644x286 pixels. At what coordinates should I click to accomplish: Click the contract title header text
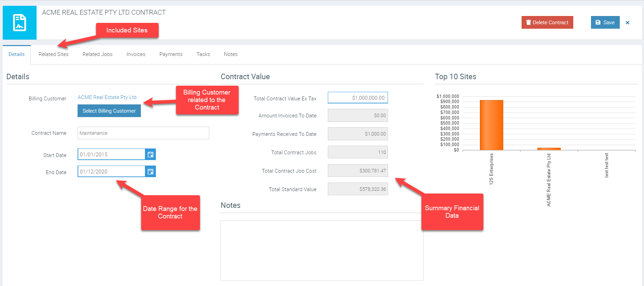pos(104,13)
